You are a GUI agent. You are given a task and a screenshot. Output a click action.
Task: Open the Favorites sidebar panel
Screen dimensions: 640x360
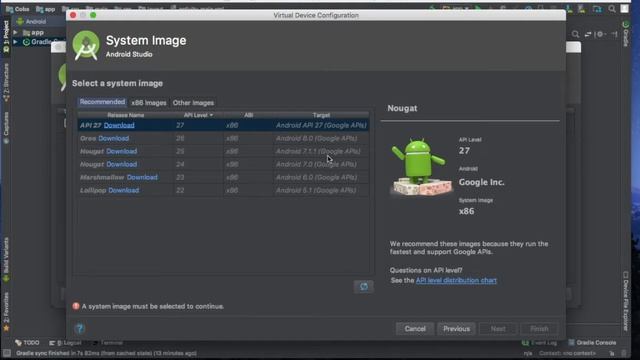[x=6, y=312]
